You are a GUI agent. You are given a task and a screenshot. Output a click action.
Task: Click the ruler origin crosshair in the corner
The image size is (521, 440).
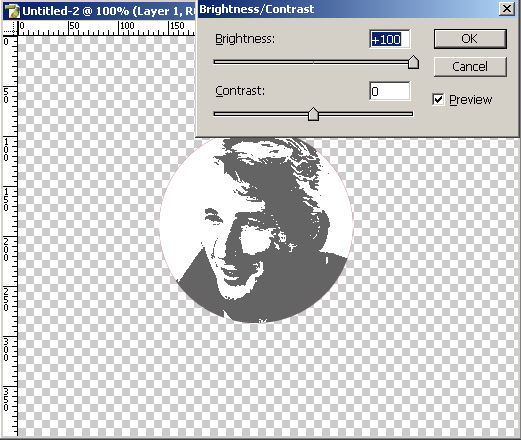tap(10, 28)
